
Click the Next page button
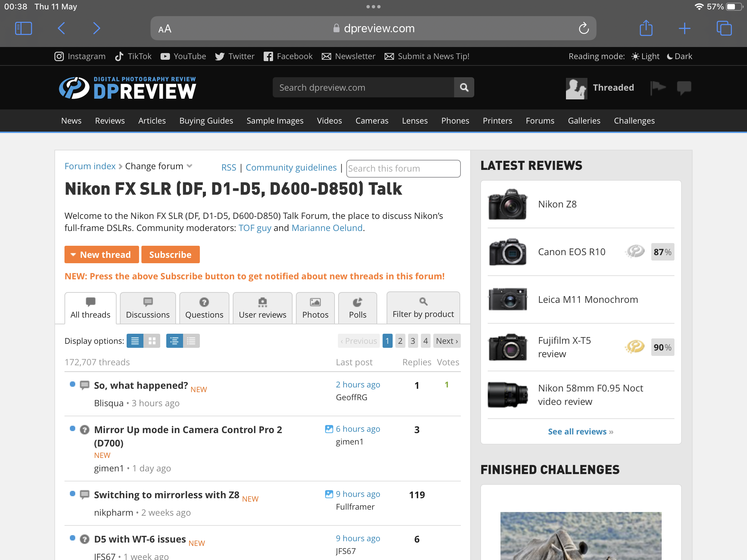[447, 341]
